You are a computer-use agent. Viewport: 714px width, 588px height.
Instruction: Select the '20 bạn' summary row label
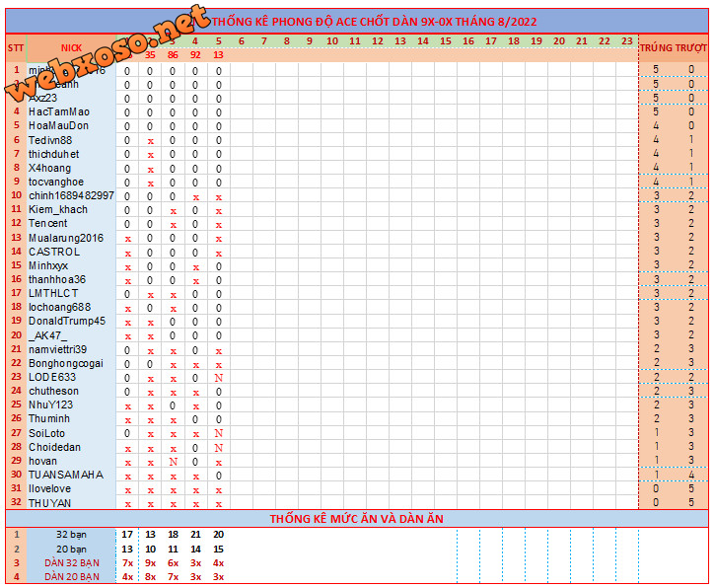71,550
